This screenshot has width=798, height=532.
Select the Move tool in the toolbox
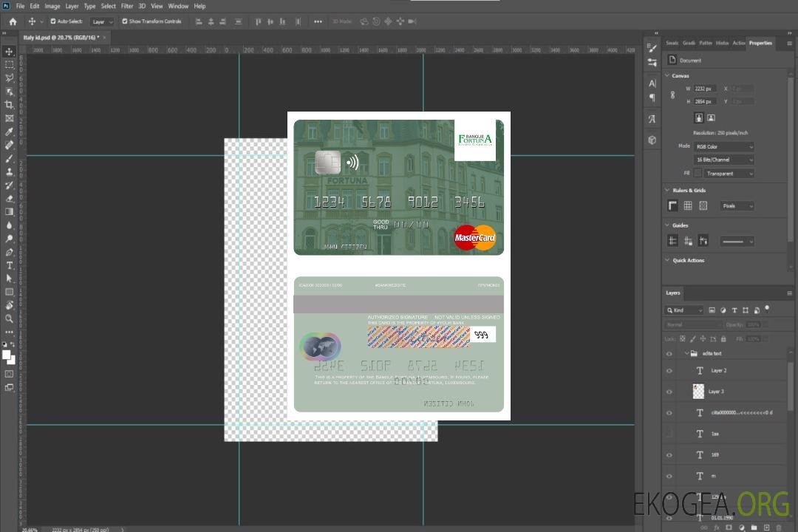tap(9, 52)
